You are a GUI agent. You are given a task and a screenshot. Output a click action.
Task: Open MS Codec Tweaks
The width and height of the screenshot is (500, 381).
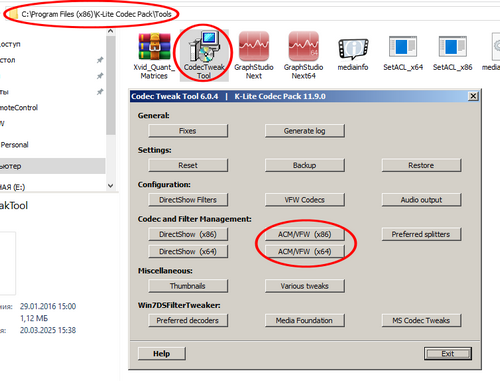click(421, 320)
